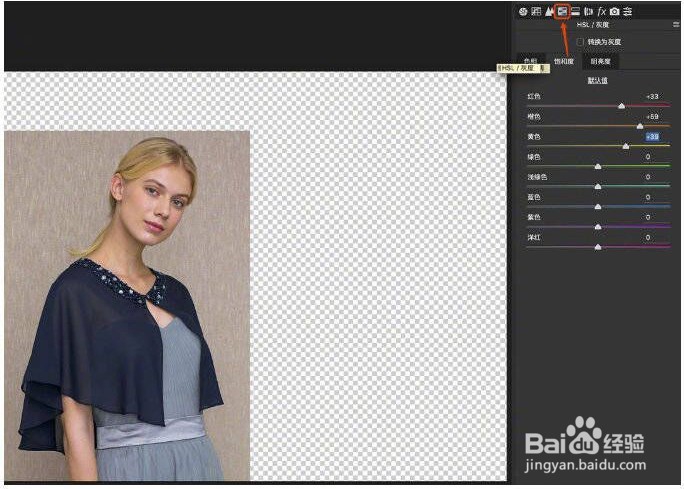684x489 pixels.
Task: Switch to the 色相 tab
Action: tap(530, 61)
